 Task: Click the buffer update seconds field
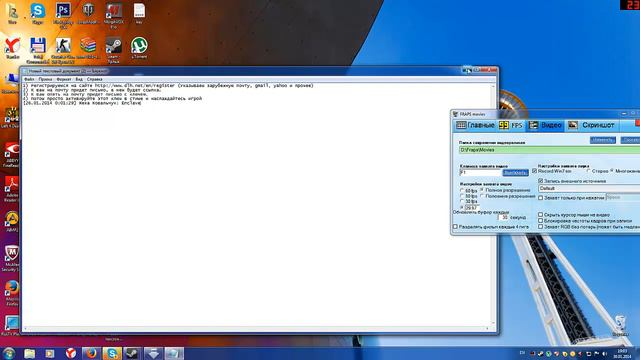pos(503,218)
